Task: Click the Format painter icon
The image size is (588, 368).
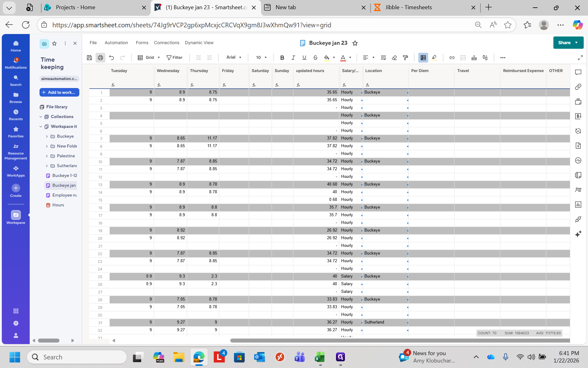Action: pyautogui.click(x=405, y=58)
